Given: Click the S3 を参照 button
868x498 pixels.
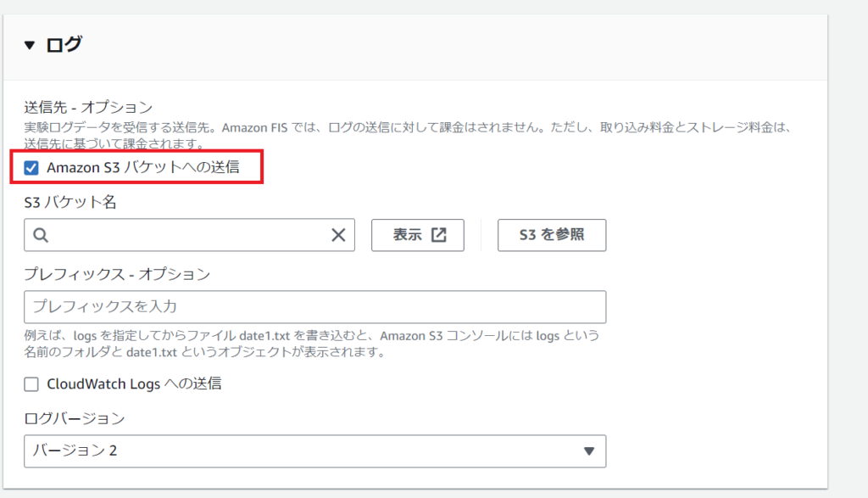Looking at the screenshot, I should [552, 235].
